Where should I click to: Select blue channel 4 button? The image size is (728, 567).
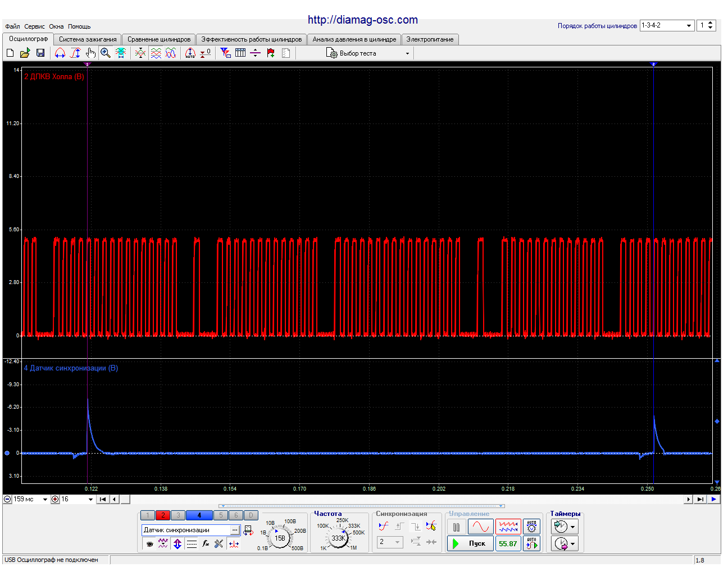tap(199, 515)
